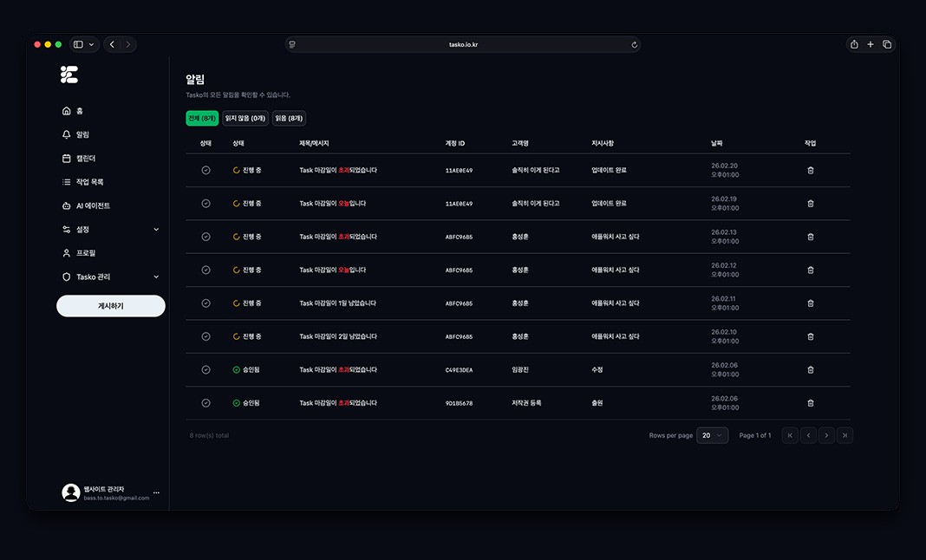Image resolution: width=926 pixels, height=560 pixels.
Task: Click the user avatar at bottom left
Action: [x=71, y=492]
